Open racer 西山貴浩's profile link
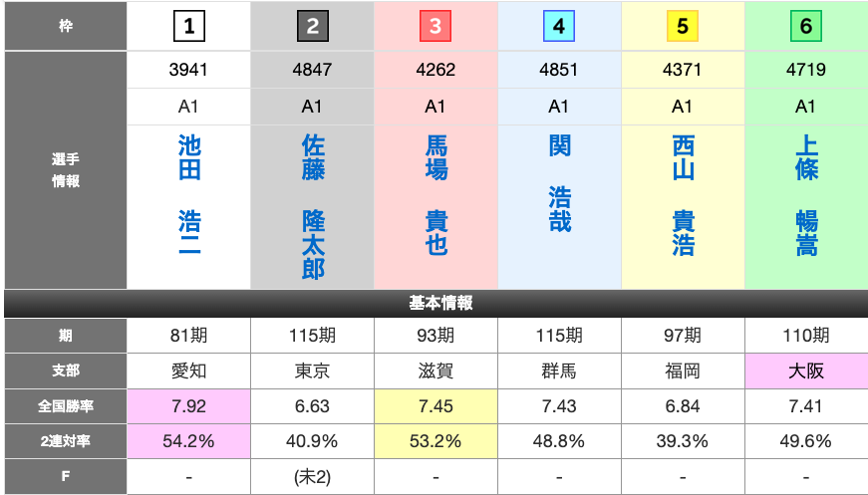This screenshot has height=495, width=868. point(684,196)
